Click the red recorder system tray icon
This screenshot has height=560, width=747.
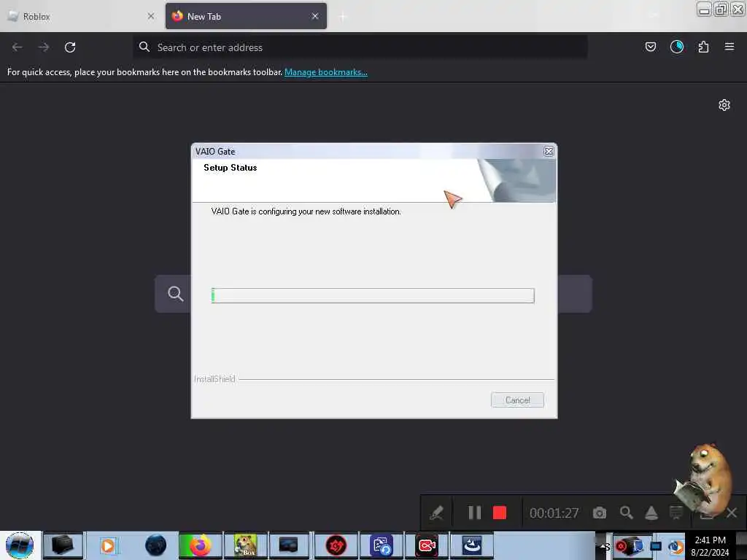click(622, 547)
